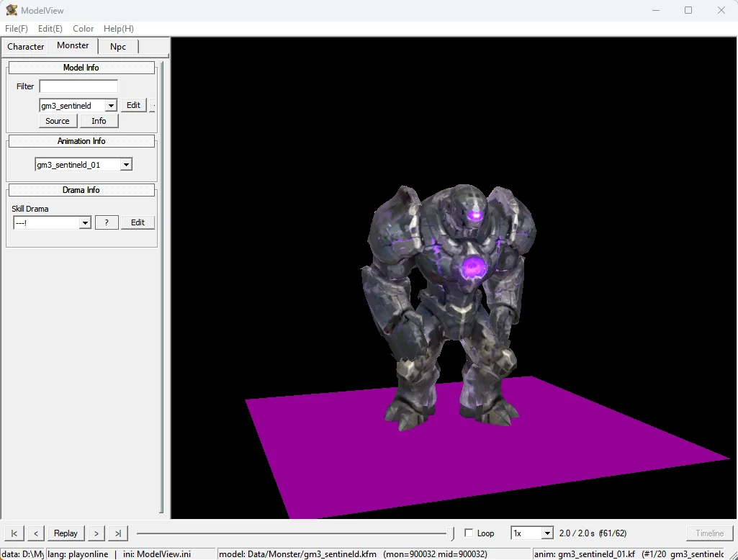Step forward one frame
Image resolution: width=738 pixels, height=560 pixels.
(x=96, y=533)
